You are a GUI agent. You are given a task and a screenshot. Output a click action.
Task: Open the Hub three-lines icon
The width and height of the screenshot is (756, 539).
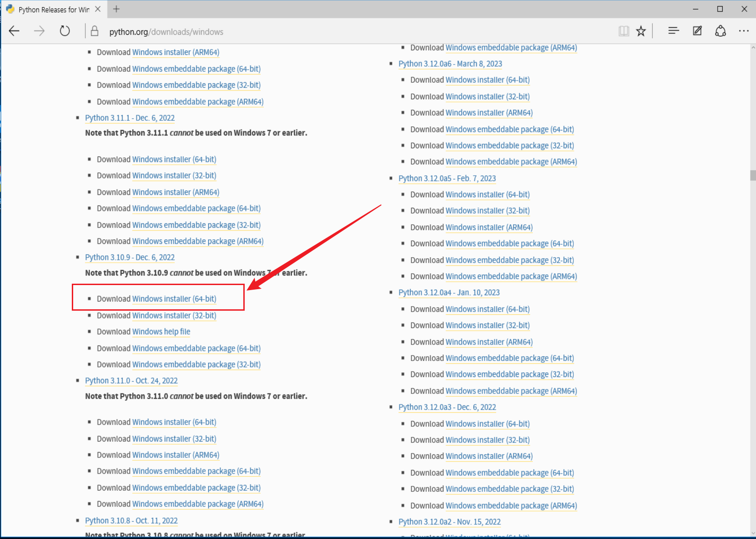pos(673,31)
